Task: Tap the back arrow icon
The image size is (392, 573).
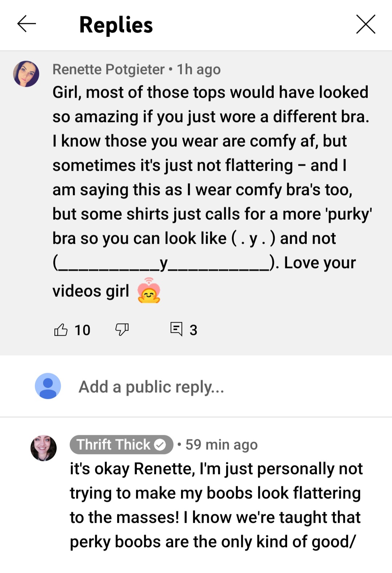Action: point(26,24)
